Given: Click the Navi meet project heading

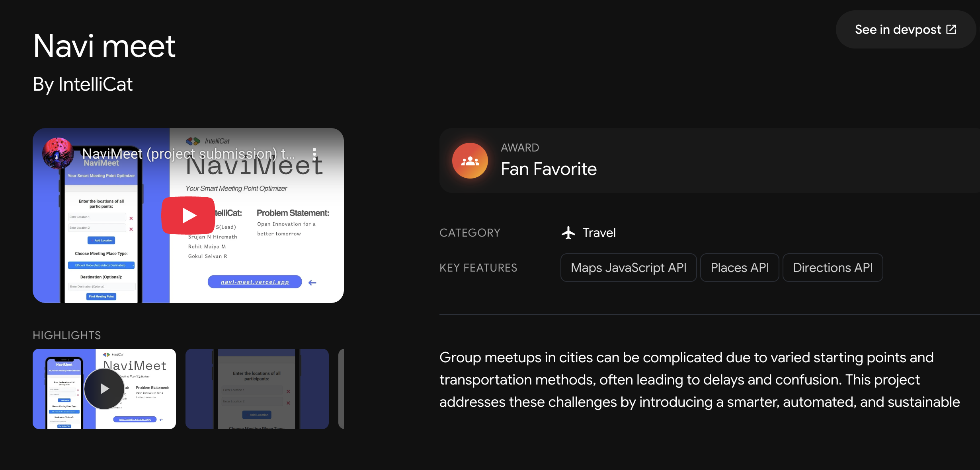Looking at the screenshot, I should click(x=104, y=46).
